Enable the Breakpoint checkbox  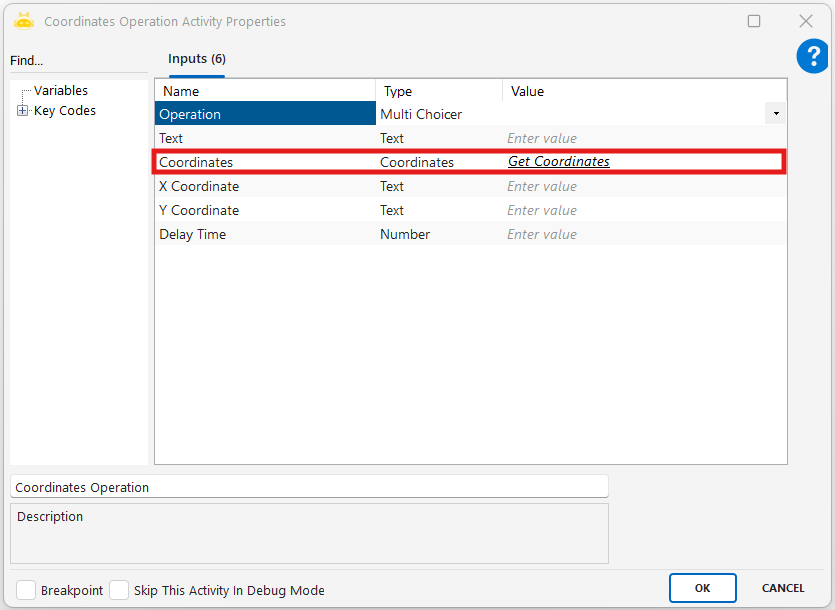[26, 590]
